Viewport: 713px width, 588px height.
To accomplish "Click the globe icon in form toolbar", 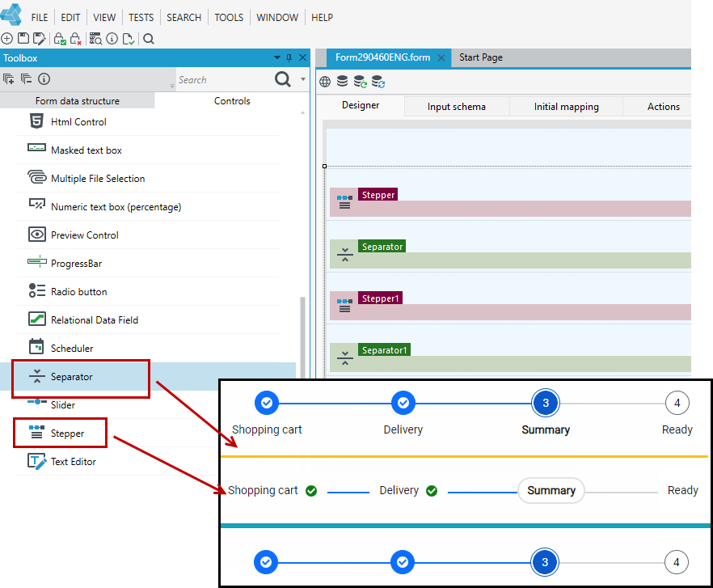I will (325, 82).
